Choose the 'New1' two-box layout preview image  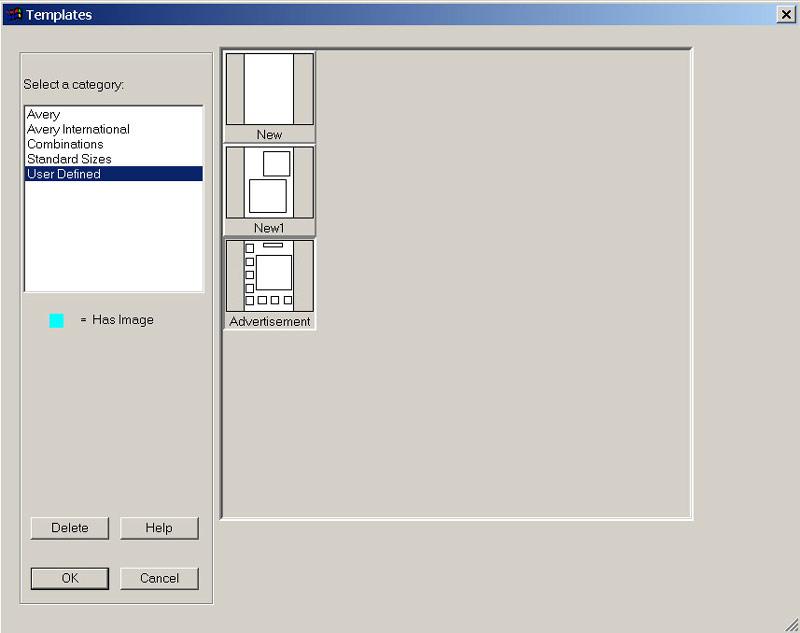click(269, 182)
